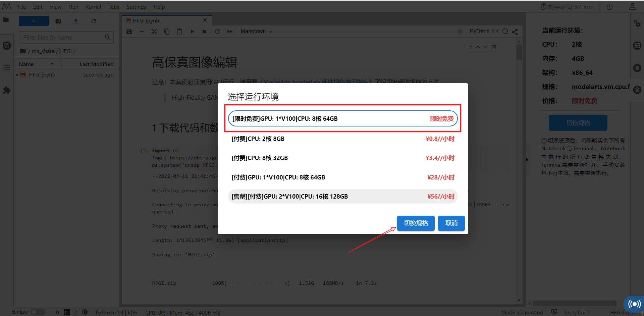Open the Kernel menu

click(94, 7)
